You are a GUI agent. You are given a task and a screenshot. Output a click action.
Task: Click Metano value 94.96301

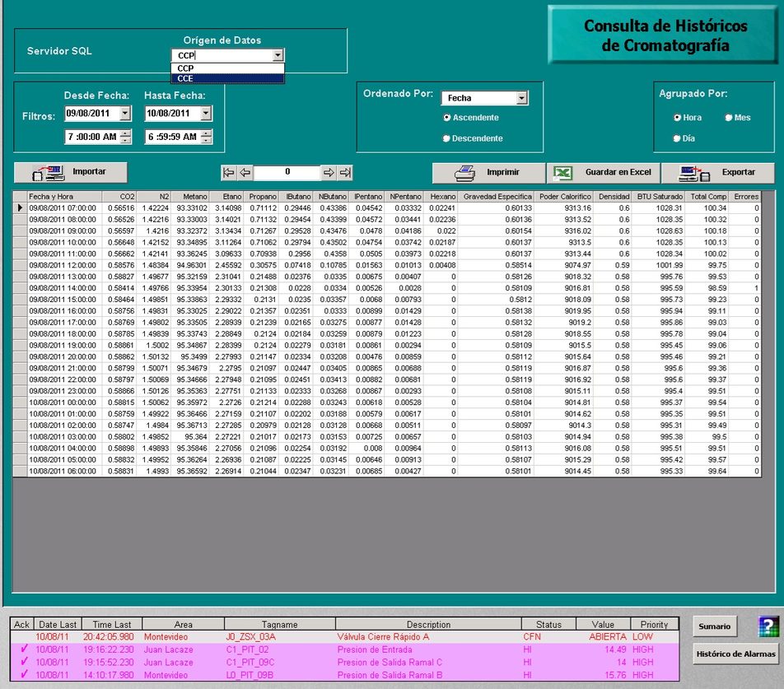point(192,265)
